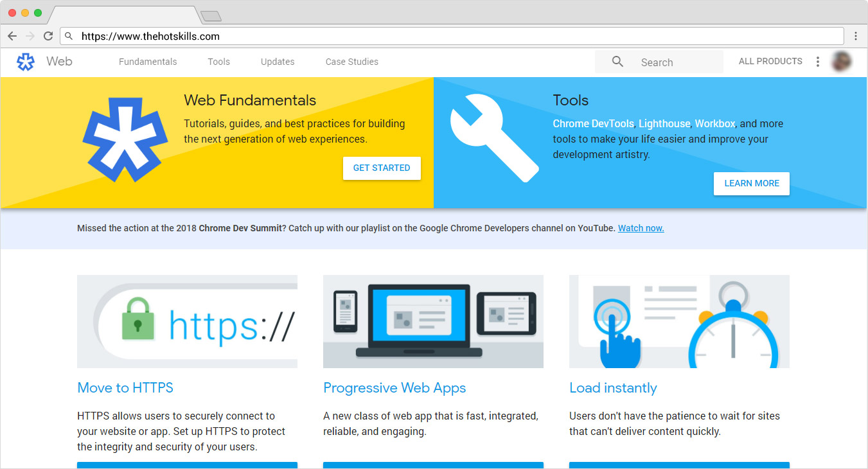
Task: Reload the page with the refresh icon
Action: pos(48,36)
